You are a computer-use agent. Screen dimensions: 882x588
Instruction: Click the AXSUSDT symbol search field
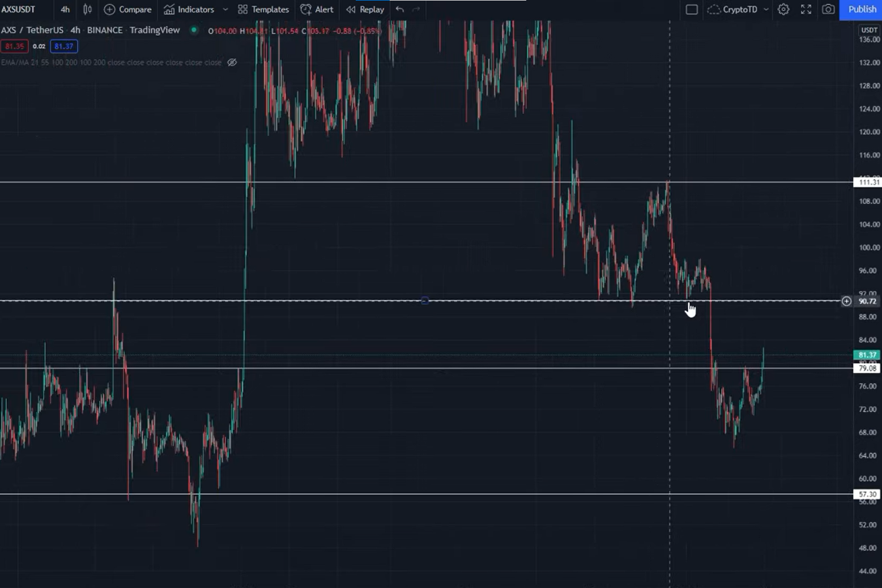(x=19, y=10)
